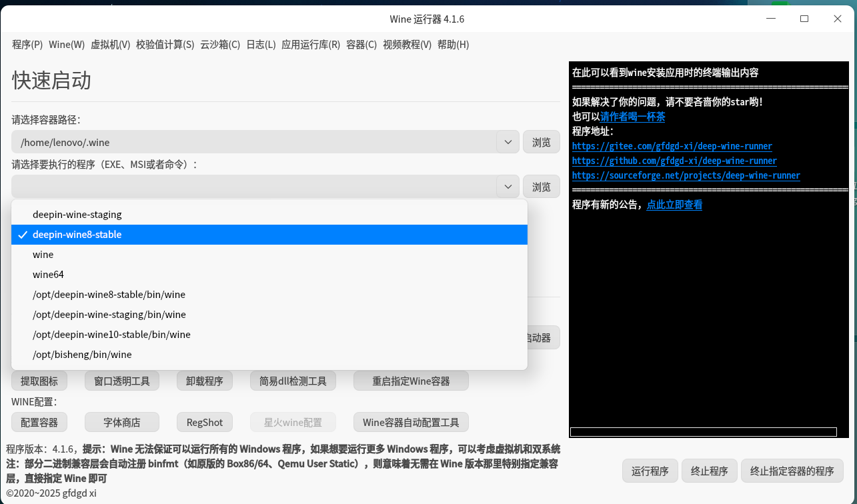Image resolution: width=857 pixels, height=504 pixels.
Task: Click the checkmark beside deepin-wine8-stable
Action: (23, 235)
